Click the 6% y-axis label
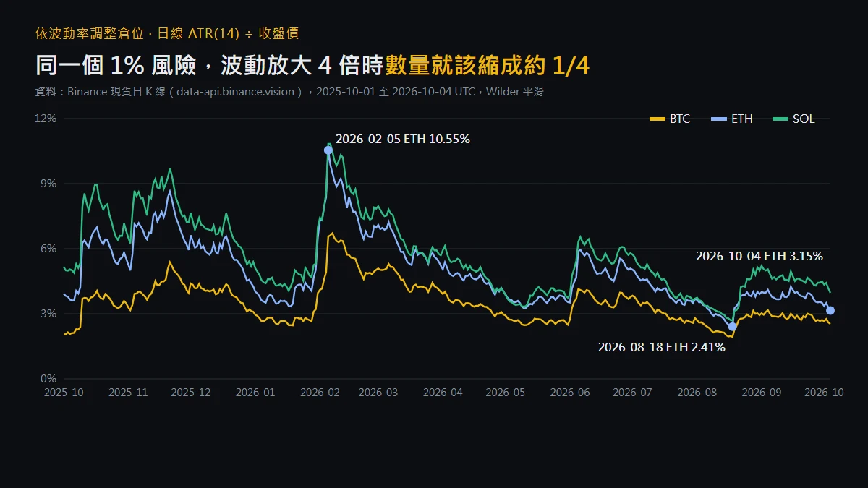Screen dimensions: 868x488 tap(48, 249)
